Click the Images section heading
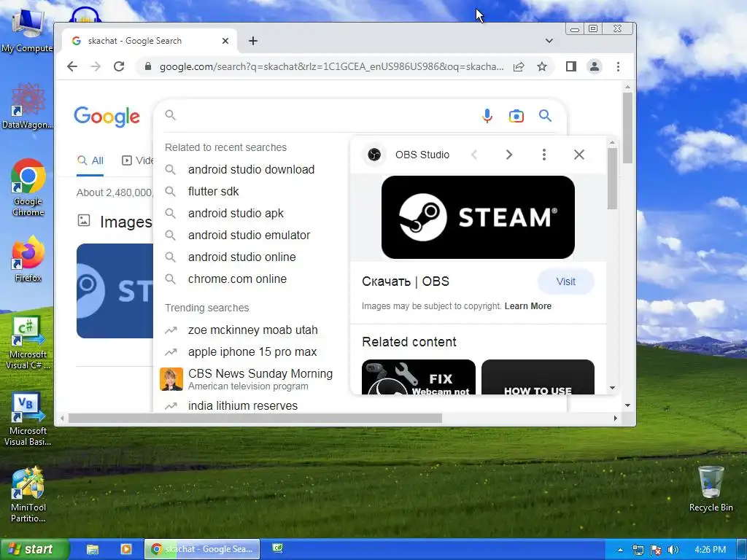 coord(125,222)
